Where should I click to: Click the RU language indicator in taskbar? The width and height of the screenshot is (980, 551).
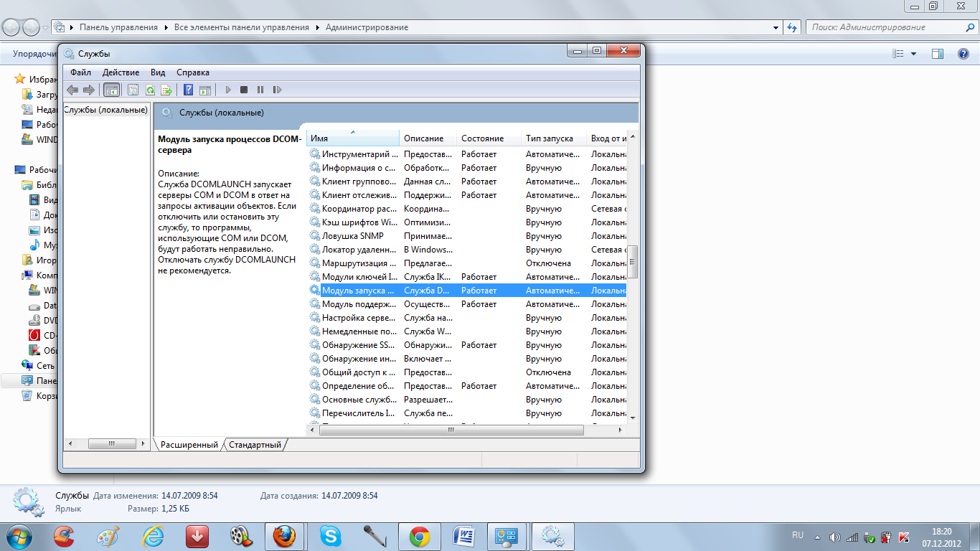[798, 535]
